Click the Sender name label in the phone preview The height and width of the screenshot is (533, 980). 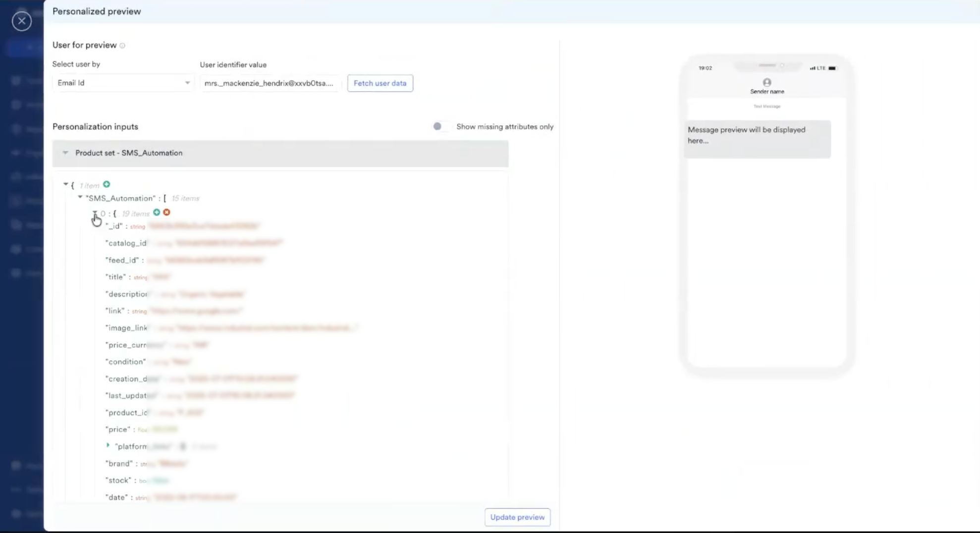tap(767, 92)
